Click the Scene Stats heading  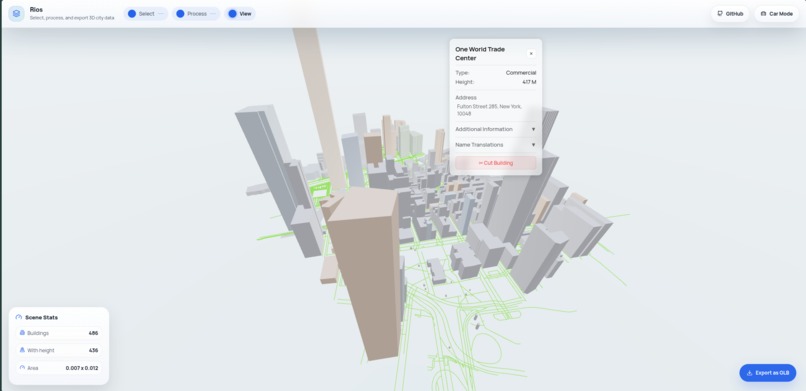pos(41,318)
